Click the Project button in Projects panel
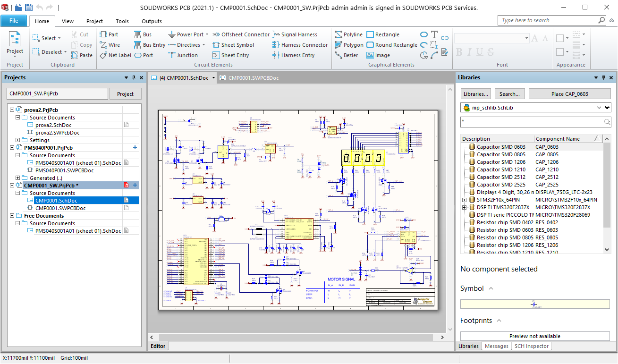This screenshot has width=618, height=364. pyautogui.click(x=125, y=94)
